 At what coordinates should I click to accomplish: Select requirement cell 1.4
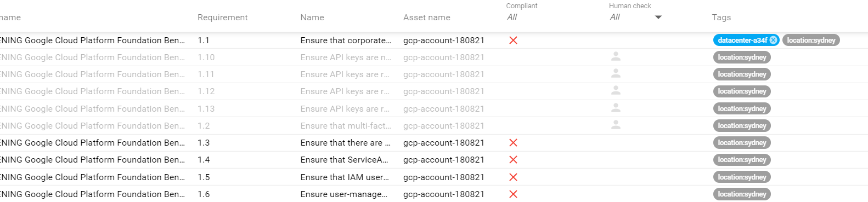click(x=204, y=159)
